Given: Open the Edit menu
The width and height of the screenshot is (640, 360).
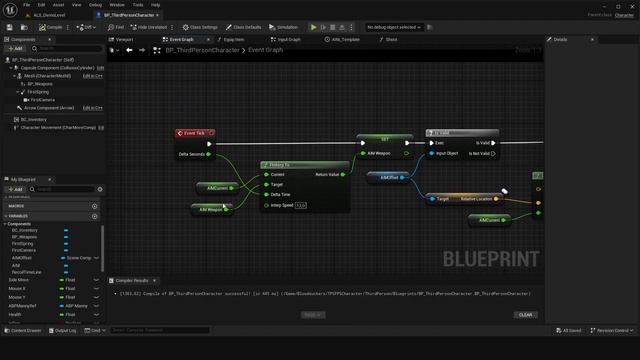Looking at the screenshot, I should 41,5.
